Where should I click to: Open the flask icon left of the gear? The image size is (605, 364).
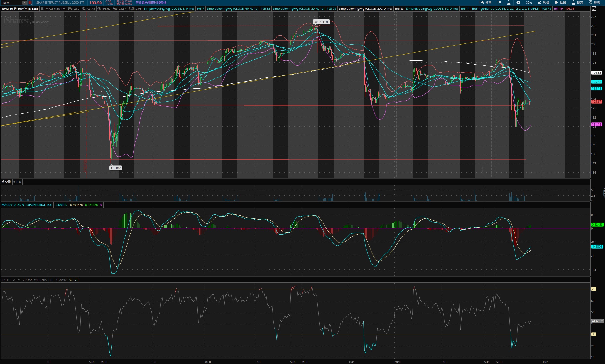[509, 3]
